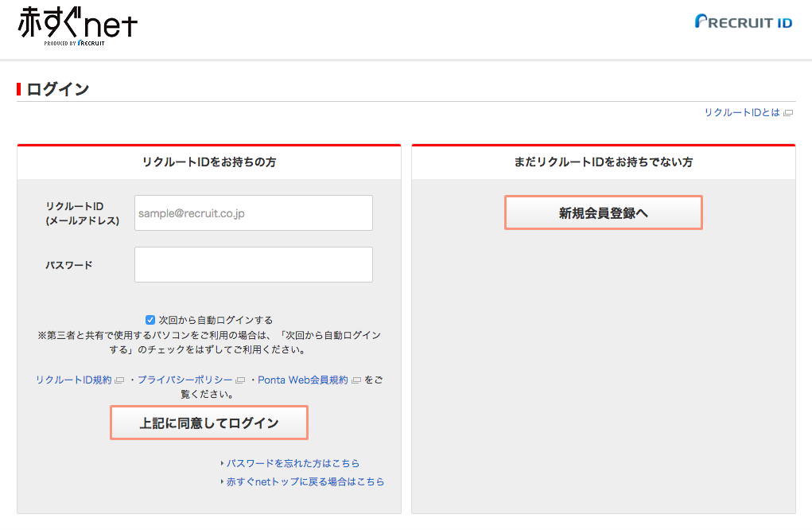Click the リクルートID (メールアドレス) label
This screenshot has height=530, width=812.
click(x=83, y=213)
